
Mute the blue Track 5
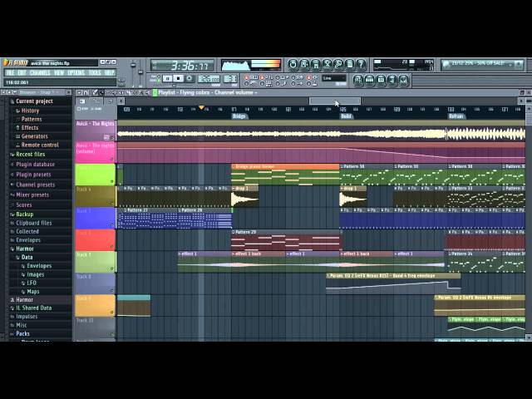[111, 224]
